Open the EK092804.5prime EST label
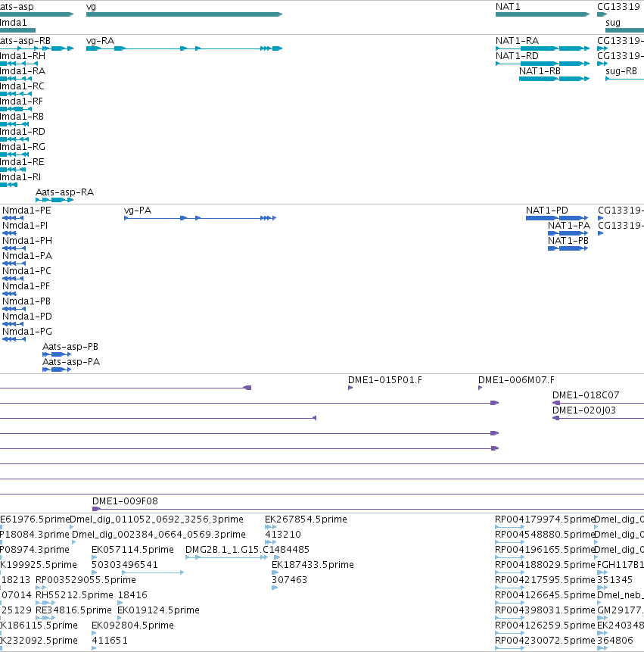The width and height of the screenshot is (644, 652). click(x=132, y=625)
